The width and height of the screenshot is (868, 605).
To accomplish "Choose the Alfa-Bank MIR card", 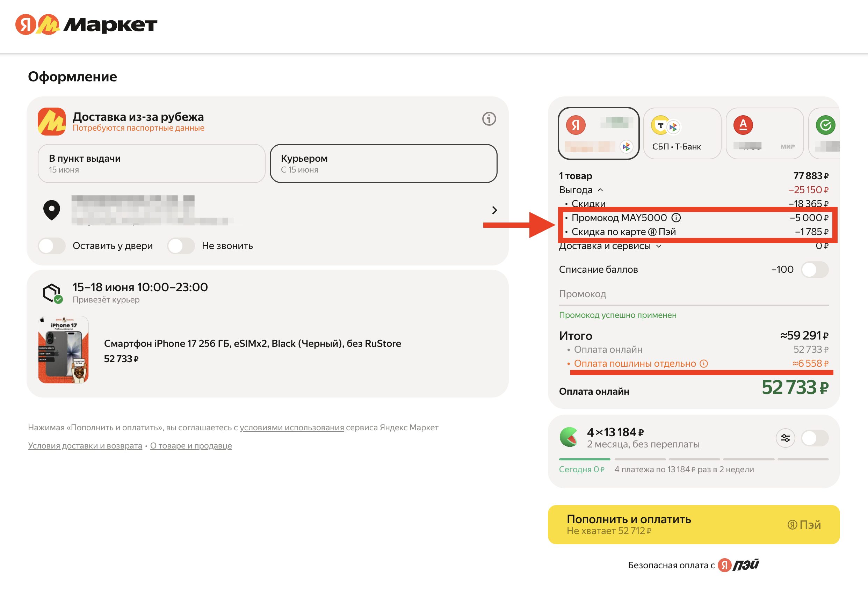I will 765,133.
